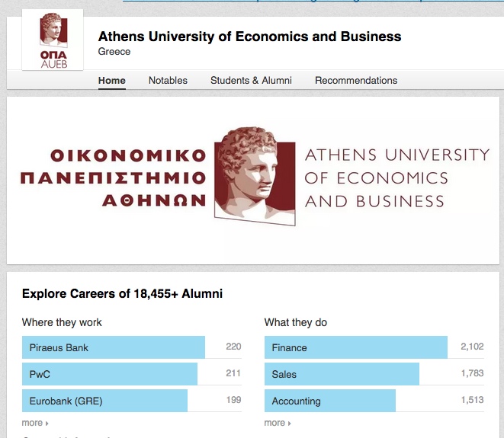504x438 pixels.
Task: Open the Home tab
Action: pos(112,81)
